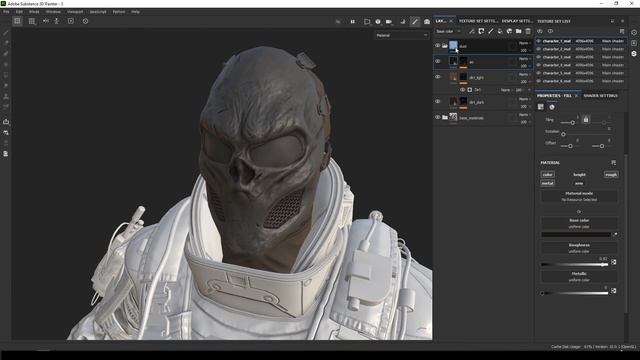This screenshot has height=360, width=640.
Task: Select the Eraser tool in left toolbar
Action: point(6,43)
